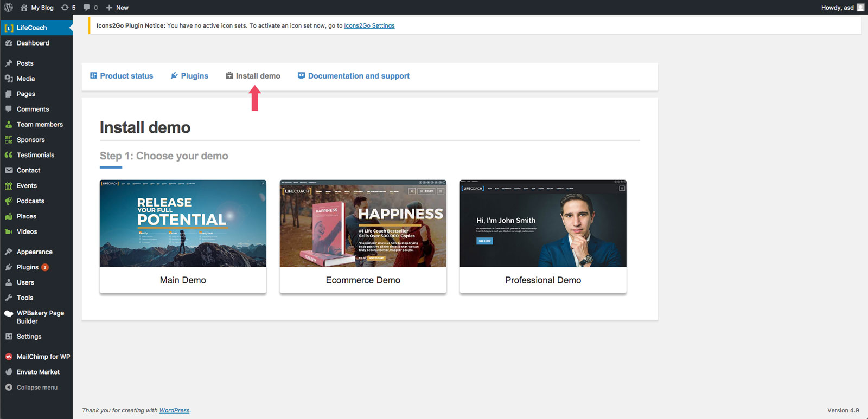This screenshot has height=419, width=868.
Task: Click the Pages icon in sidebar
Action: [x=9, y=94]
